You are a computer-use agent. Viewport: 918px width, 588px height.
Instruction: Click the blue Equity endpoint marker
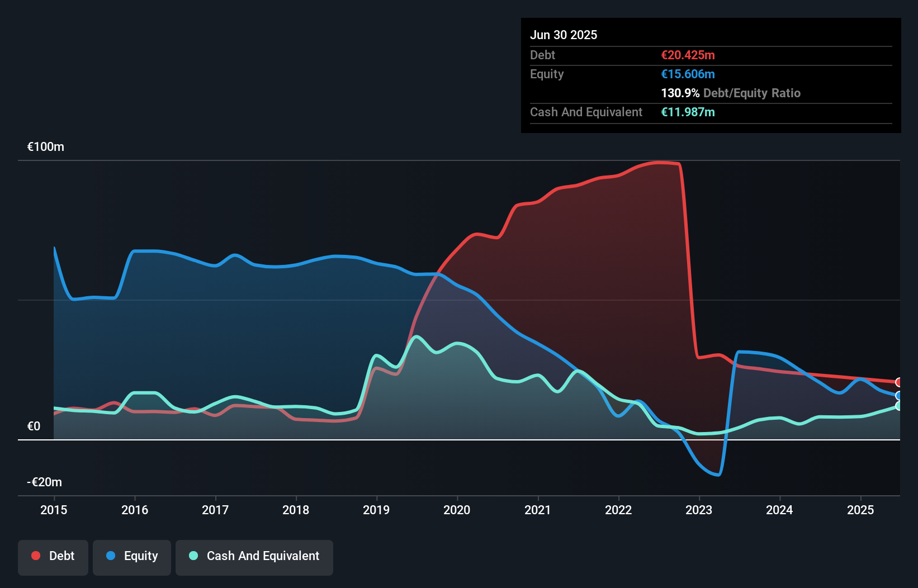pos(899,396)
